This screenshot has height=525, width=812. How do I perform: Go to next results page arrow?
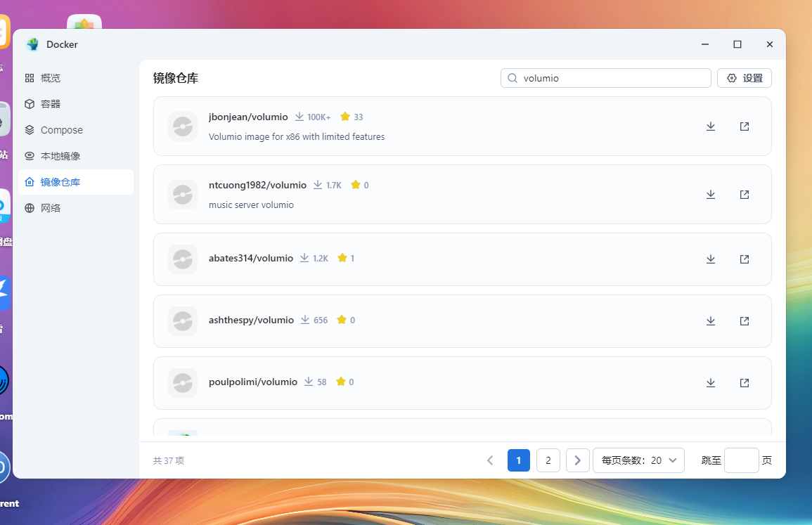click(x=577, y=460)
